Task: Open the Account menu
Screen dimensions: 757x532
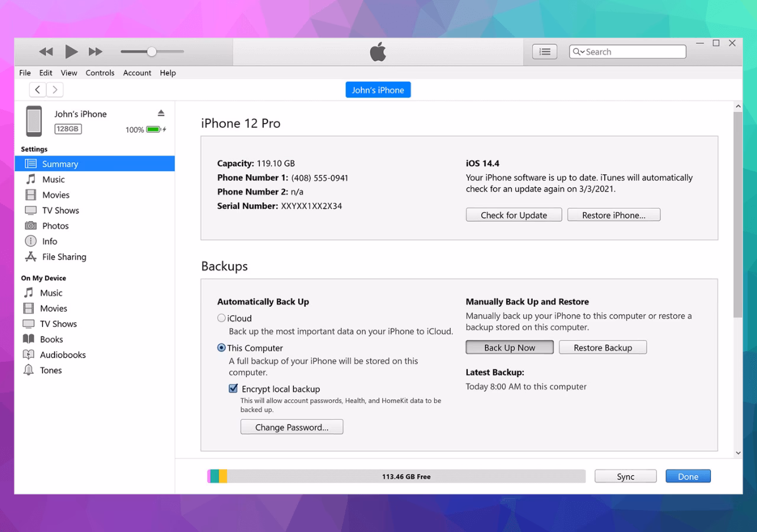Action: (x=137, y=73)
